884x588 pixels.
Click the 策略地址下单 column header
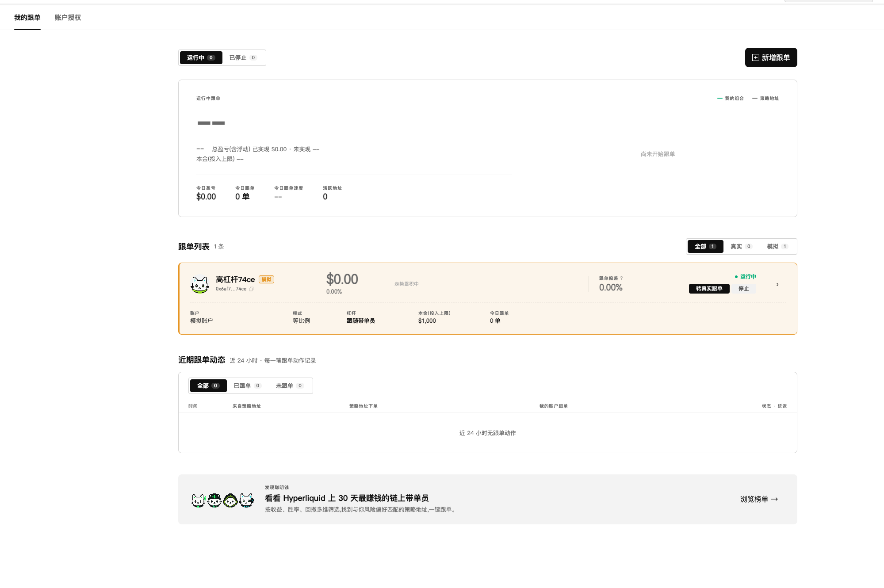point(364,406)
